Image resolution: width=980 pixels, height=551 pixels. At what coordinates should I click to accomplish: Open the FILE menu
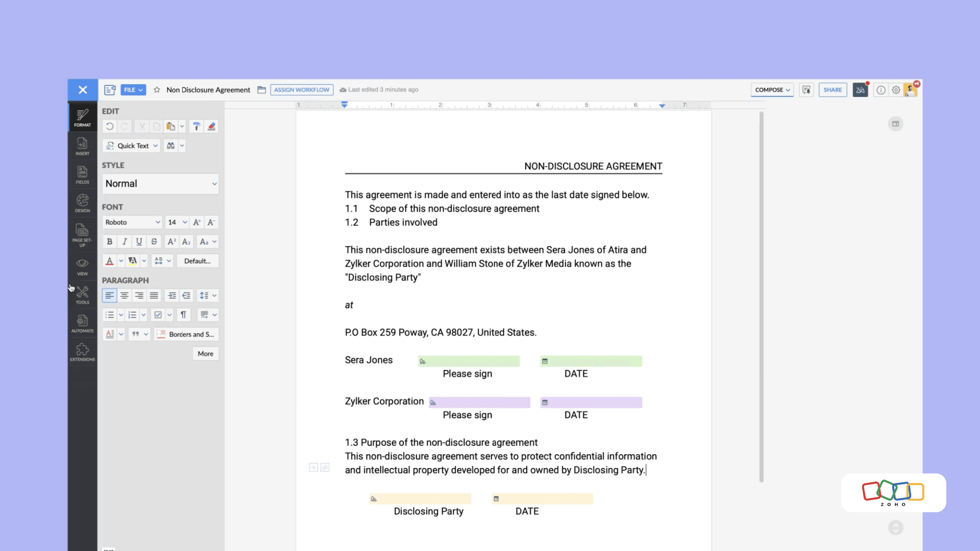point(133,90)
